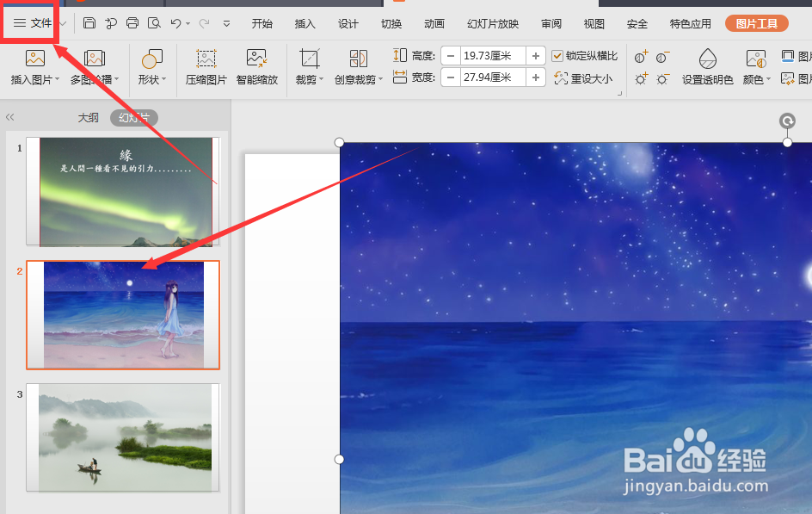Click the width field showing 27.94厘米
This screenshot has width=812, height=514.
click(x=493, y=77)
